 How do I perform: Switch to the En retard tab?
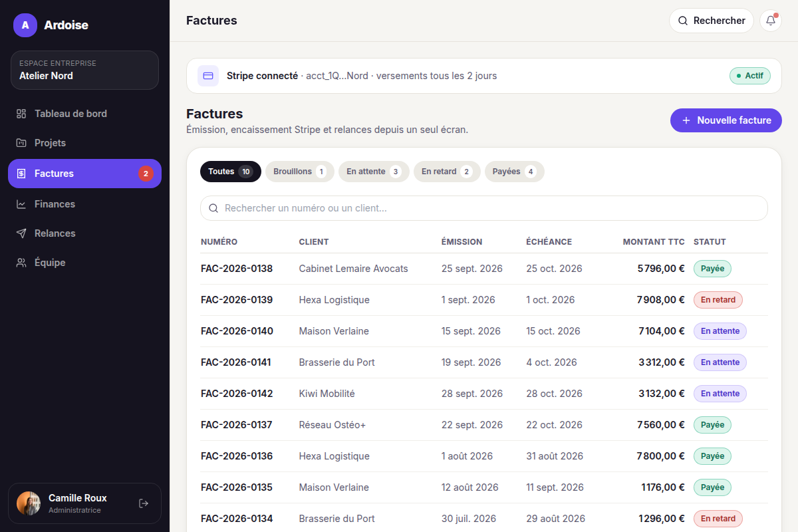447,172
